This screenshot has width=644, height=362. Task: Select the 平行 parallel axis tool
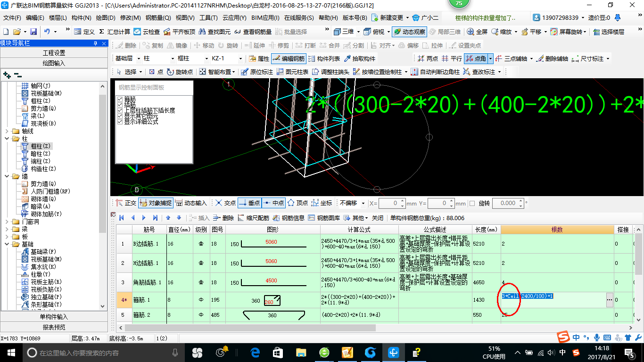tap(452, 58)
